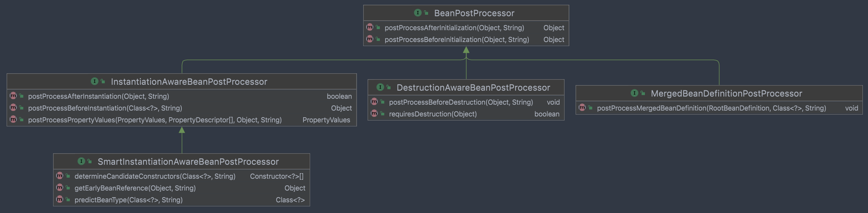Viewport: 868px width, 213px height.
Task: Click the interface icon beside BeanPostProcessor title
Action: 417,13
